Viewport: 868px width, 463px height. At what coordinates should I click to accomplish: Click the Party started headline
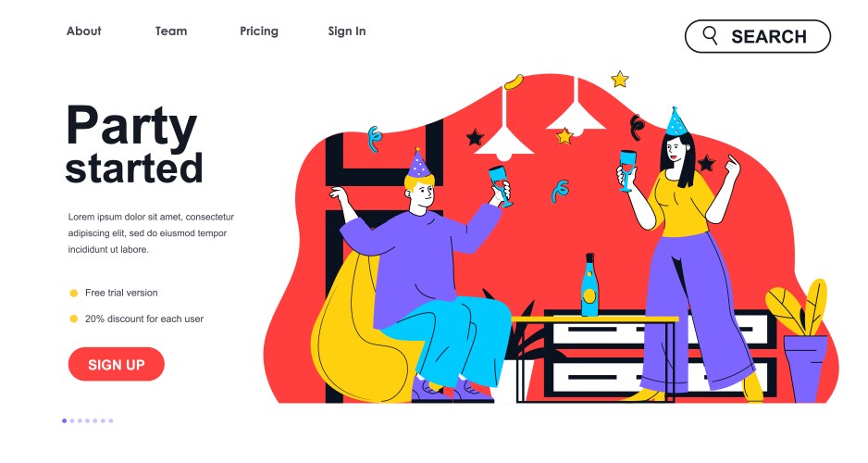tap(133, 145)
